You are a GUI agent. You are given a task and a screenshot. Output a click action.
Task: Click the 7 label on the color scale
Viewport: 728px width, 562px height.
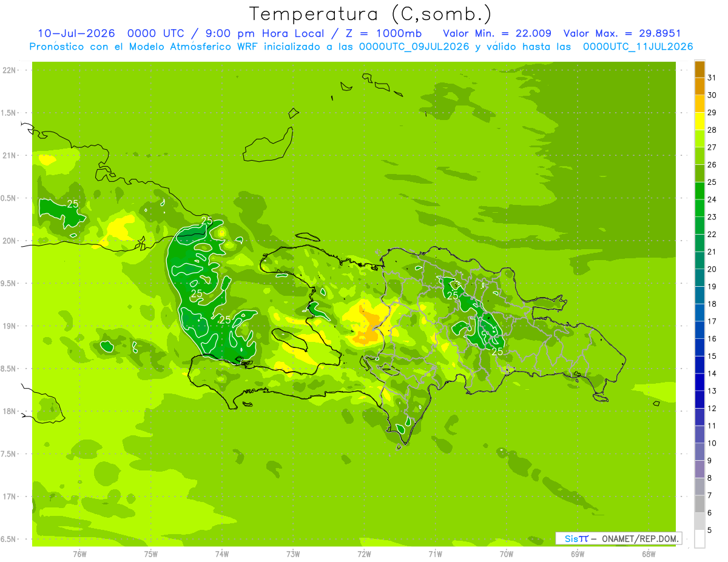click(x=710, y=495)
